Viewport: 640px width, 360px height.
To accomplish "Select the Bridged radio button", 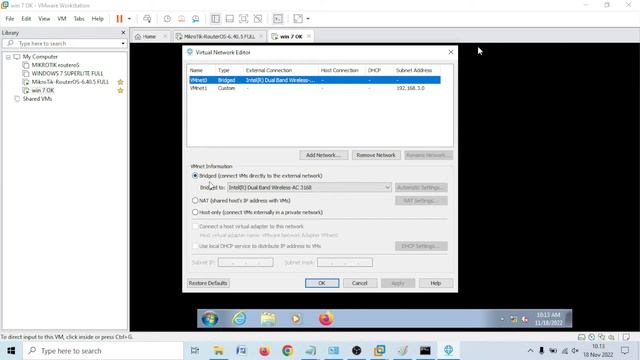I will coord(195,176).
